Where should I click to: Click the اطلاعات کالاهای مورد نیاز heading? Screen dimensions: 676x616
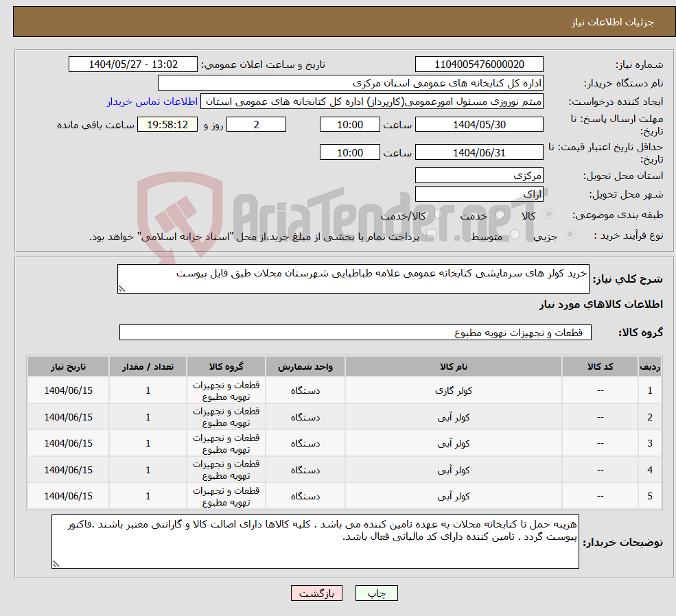601,305
